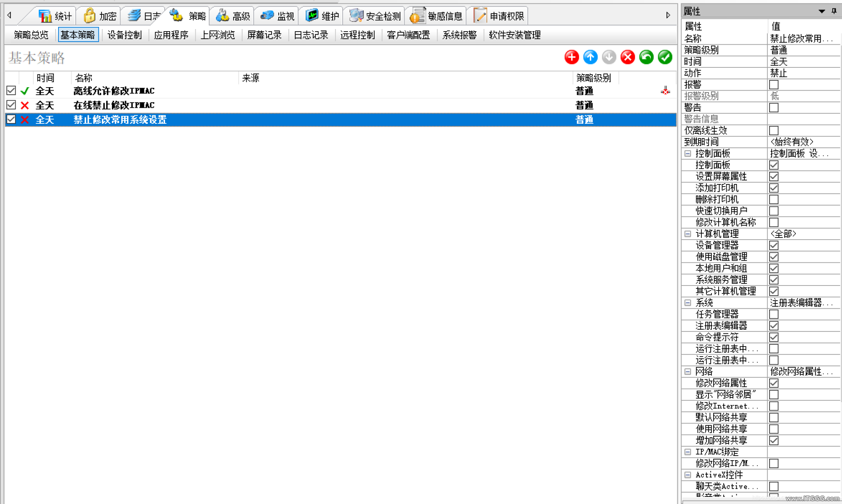
Task: Click the green undo changes icon
Action: tap(646, 57)
